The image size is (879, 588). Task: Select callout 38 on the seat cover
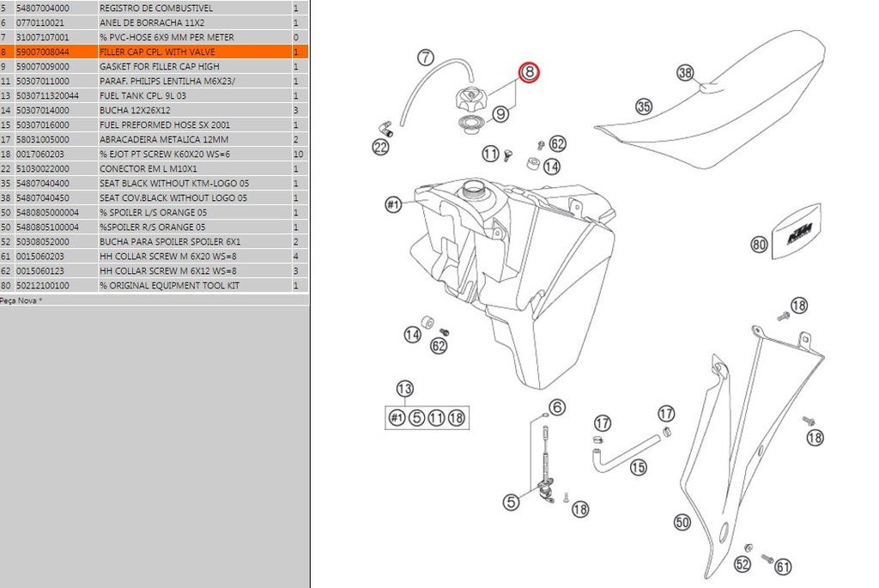tap(685, 73)
